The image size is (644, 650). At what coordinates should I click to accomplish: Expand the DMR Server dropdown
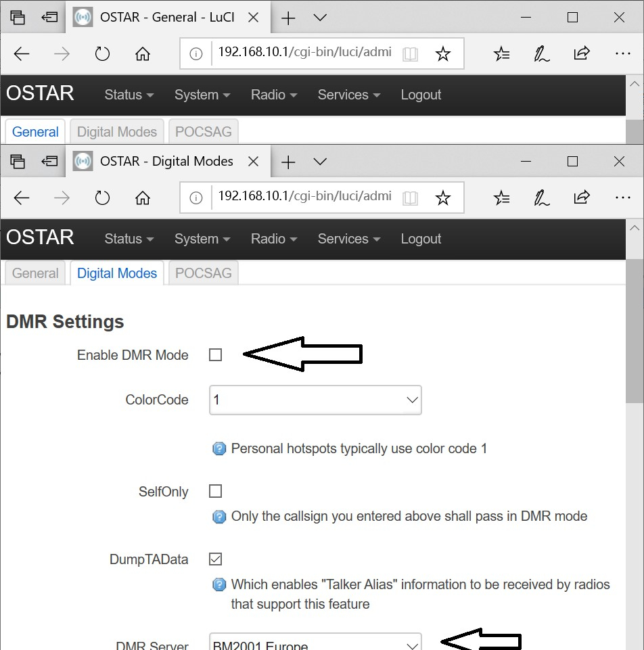[315, 643]
